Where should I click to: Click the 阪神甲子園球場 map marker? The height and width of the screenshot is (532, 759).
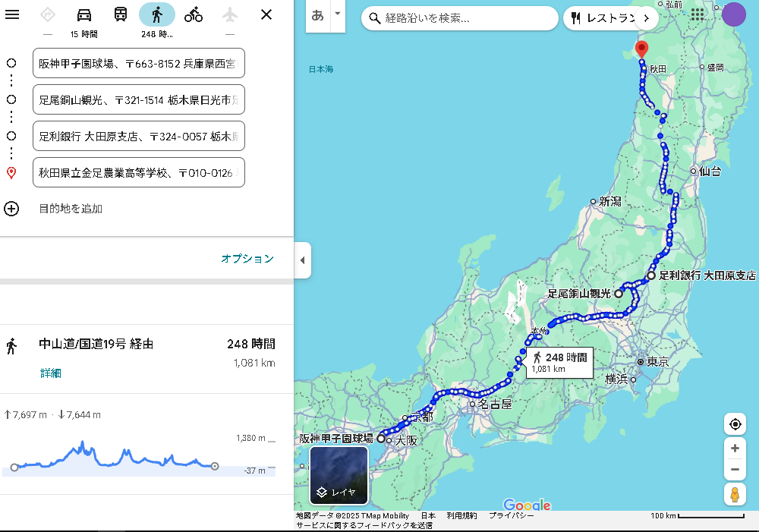(381, 439)
